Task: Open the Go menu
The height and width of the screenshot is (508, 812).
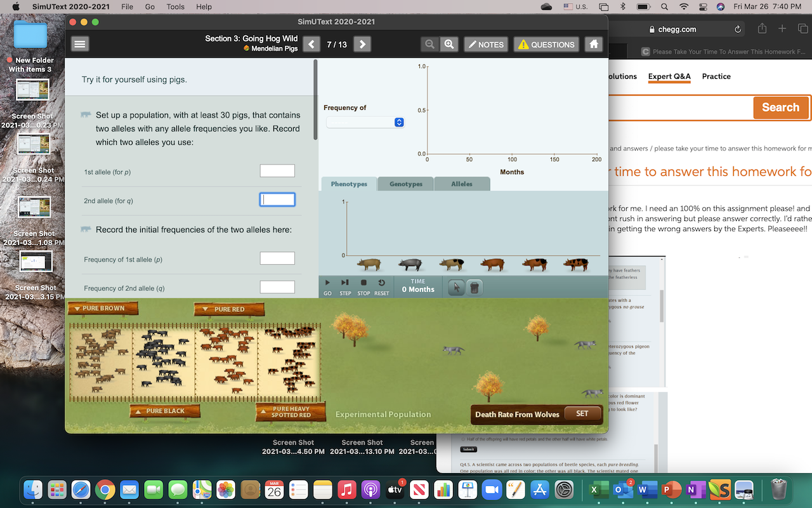Action: (x=150, y=6)
